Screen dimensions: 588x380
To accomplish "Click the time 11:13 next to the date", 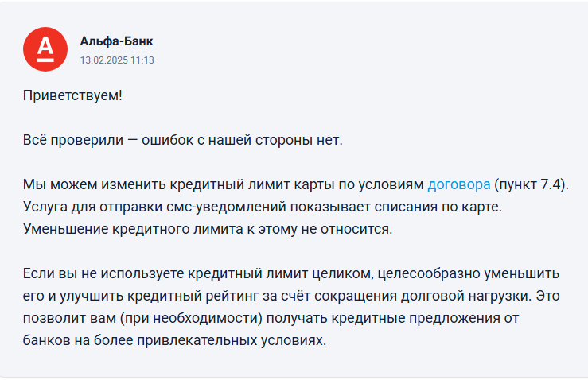I will click(144, 60).
